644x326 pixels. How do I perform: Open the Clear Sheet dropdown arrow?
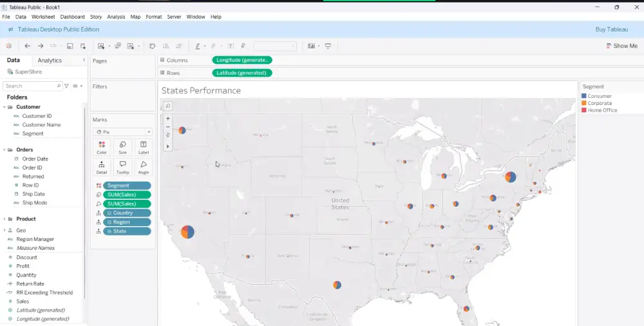coord(138,46)
